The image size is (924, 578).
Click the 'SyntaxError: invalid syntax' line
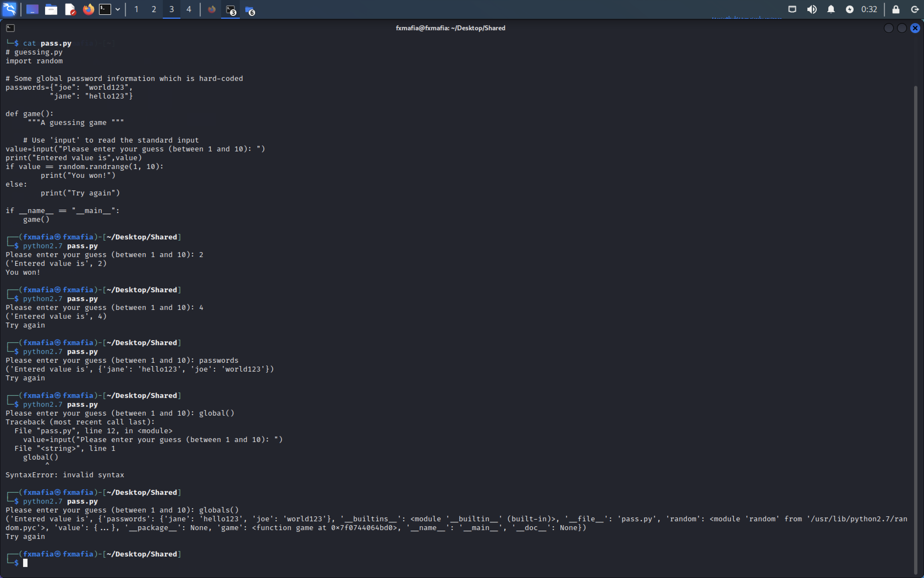[x=65, y=475]
